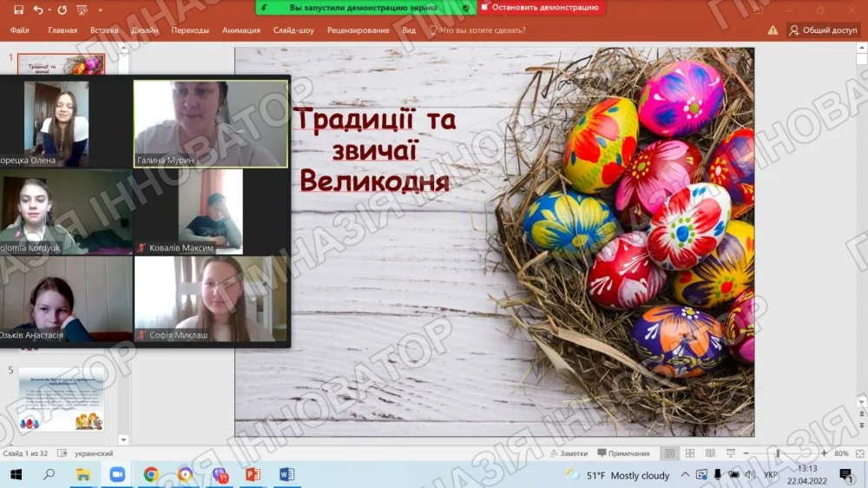
Task: Click the Save icon in quick access toolbar
Action: click(x=18, y=10)
